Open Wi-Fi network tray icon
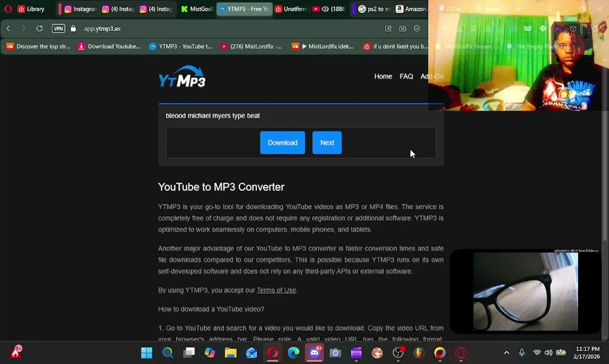The width and height of the screenshot is (609, 364). [x=537, y=353]
